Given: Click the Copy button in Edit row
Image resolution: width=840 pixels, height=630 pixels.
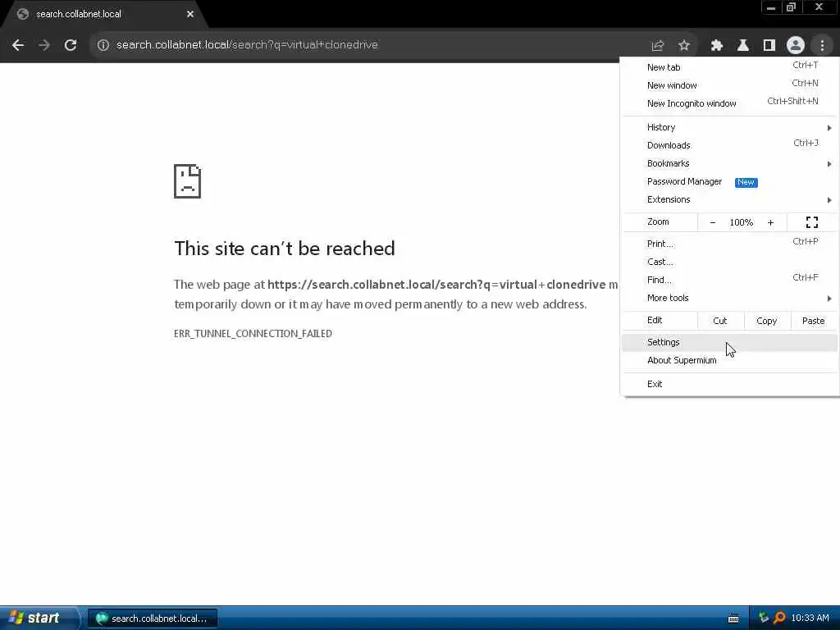Looking at the screenshot, I should (x=767, y=321).
